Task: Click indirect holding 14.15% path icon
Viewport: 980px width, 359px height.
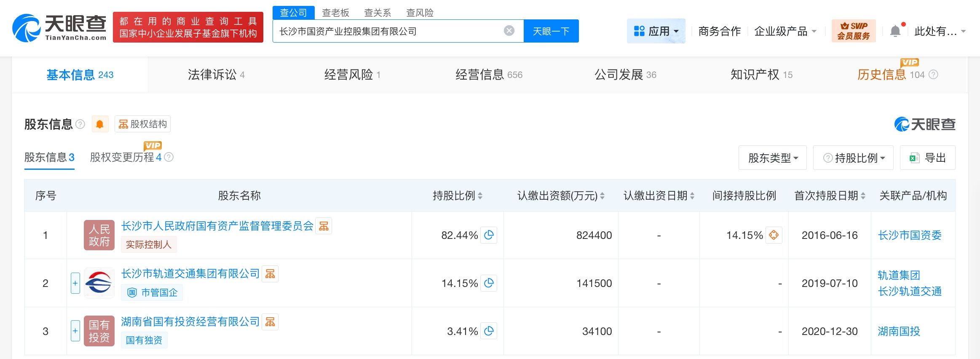Action: tap(774, 235)
